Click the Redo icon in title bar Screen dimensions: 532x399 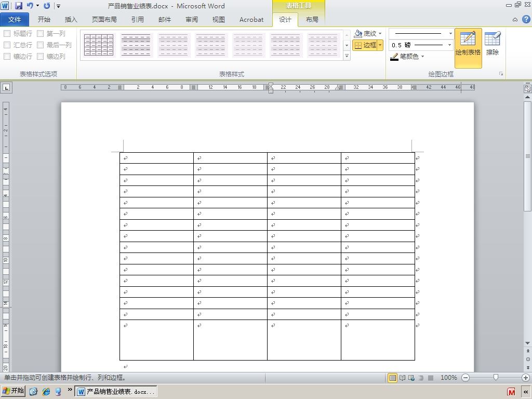[x=47, y=5]
